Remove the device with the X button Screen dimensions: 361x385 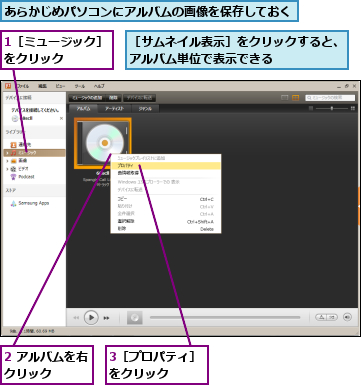pos(61,118)
